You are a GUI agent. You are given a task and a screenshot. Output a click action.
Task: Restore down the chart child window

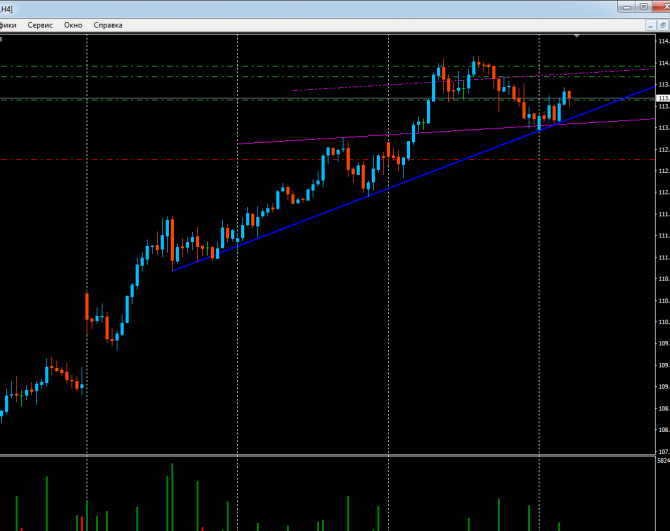point(664,26)
